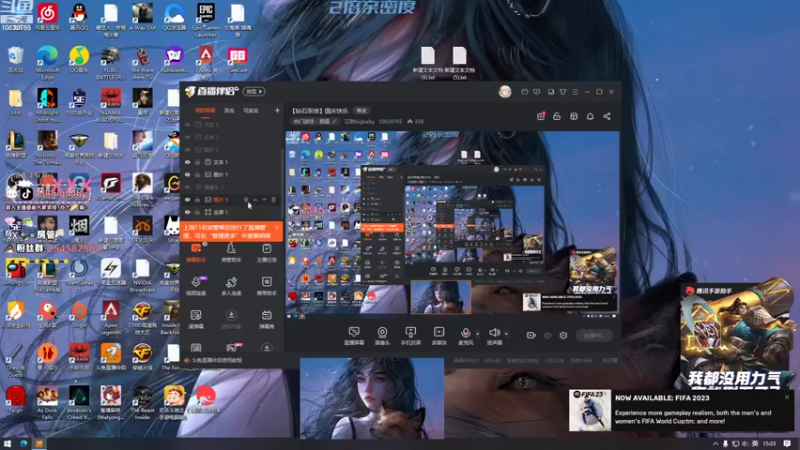Open the 弹幕秀 tool icon
800x450 pixels.
[x=266, y=319]
